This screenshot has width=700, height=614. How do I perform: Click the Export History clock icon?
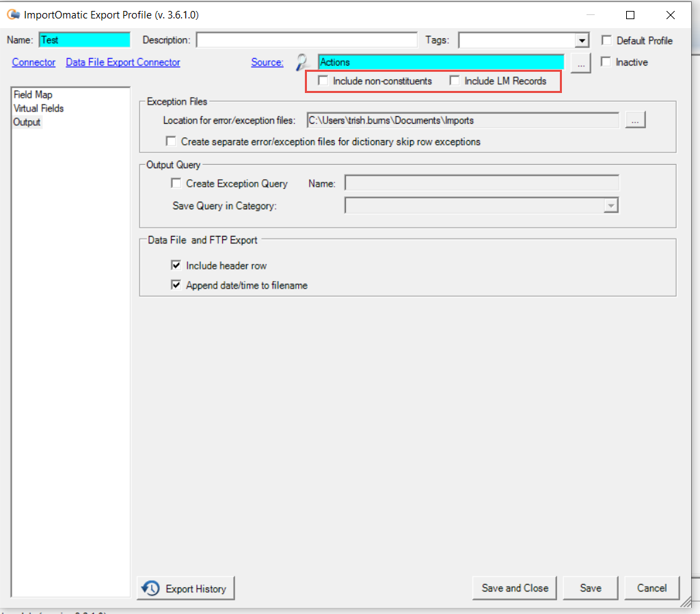point(150,589)
